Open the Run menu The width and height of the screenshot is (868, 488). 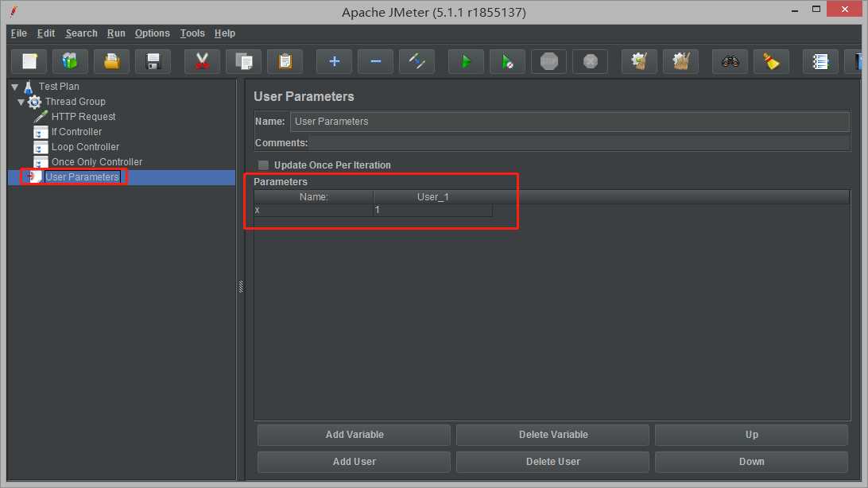point(116,33)
